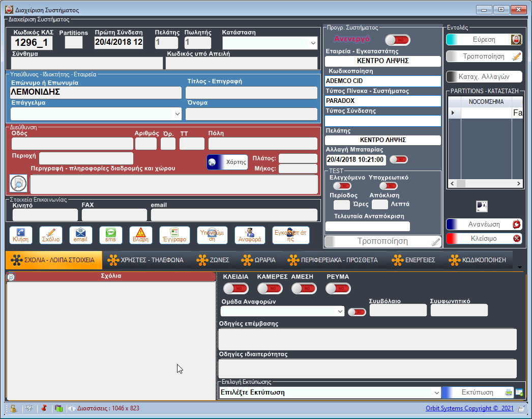Expand the Επιλέξτε Εκτύπωση dropdown
This screenshot has width=532, height=419.
436,393
